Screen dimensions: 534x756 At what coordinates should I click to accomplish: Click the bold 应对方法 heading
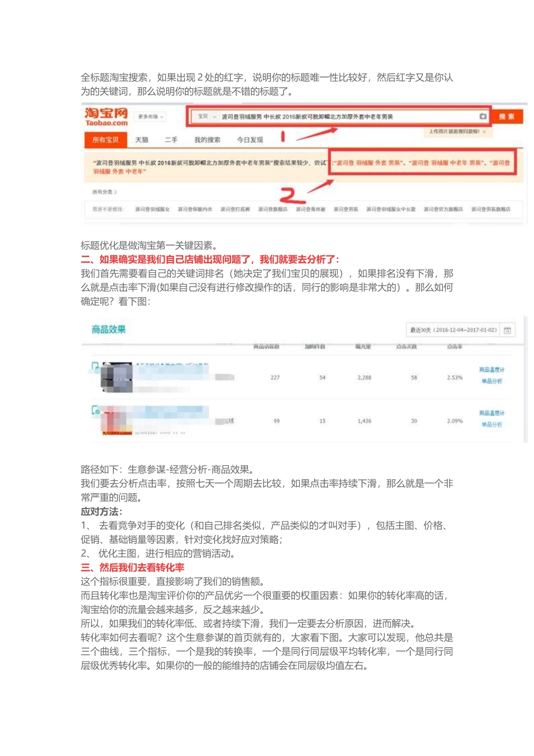[102, 512]
